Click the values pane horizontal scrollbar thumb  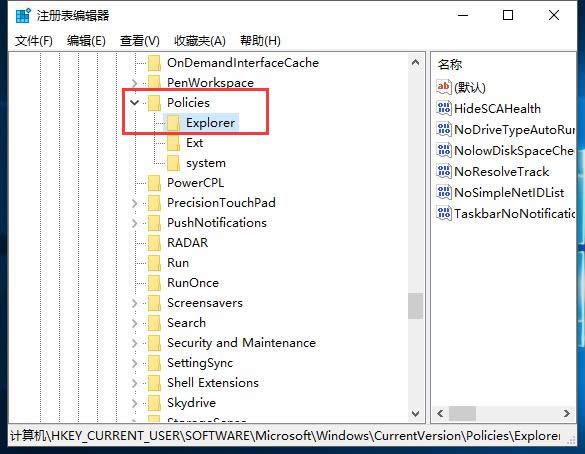tap(462, 413)
